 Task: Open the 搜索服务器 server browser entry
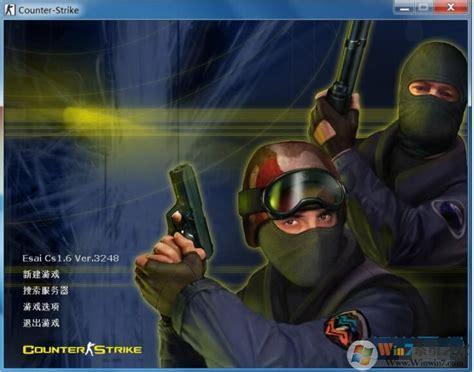click(46, 290)
